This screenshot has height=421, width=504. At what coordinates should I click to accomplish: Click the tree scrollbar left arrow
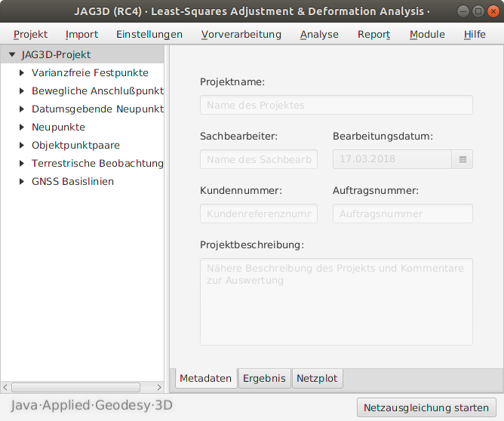pyautogui.click(x=5, y=388)
